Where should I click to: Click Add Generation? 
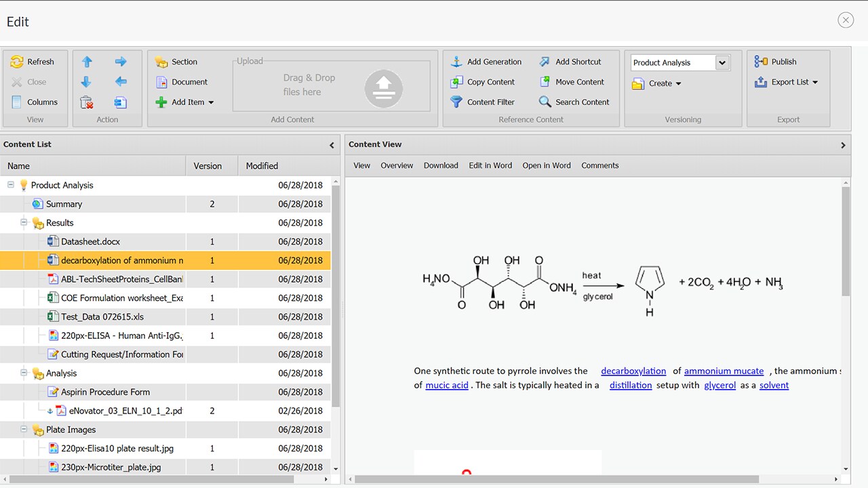pyautogui.click(x=486, y=62)
